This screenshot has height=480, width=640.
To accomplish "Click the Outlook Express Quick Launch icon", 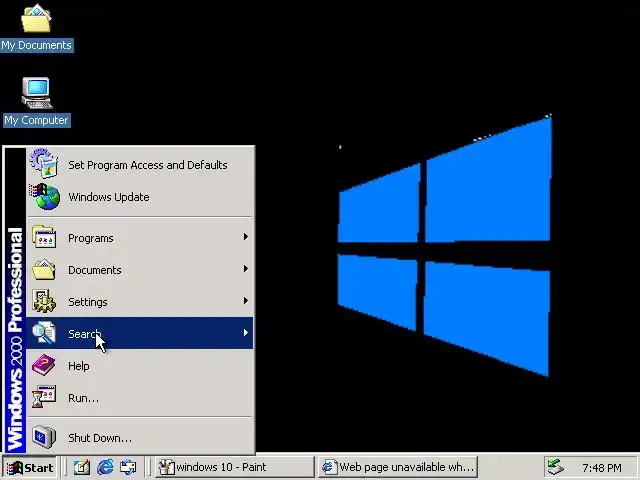I will (x=128, y=467).
